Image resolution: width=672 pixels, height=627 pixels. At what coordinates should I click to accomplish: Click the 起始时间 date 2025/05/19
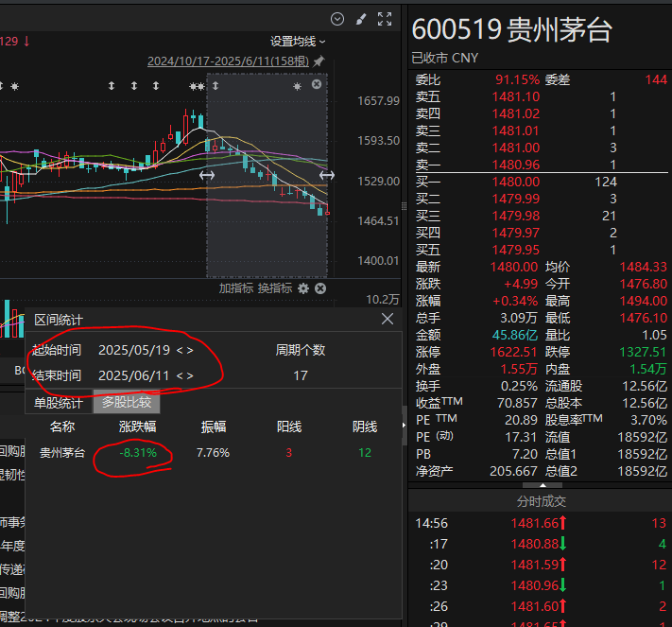click(x=134, y=350)
